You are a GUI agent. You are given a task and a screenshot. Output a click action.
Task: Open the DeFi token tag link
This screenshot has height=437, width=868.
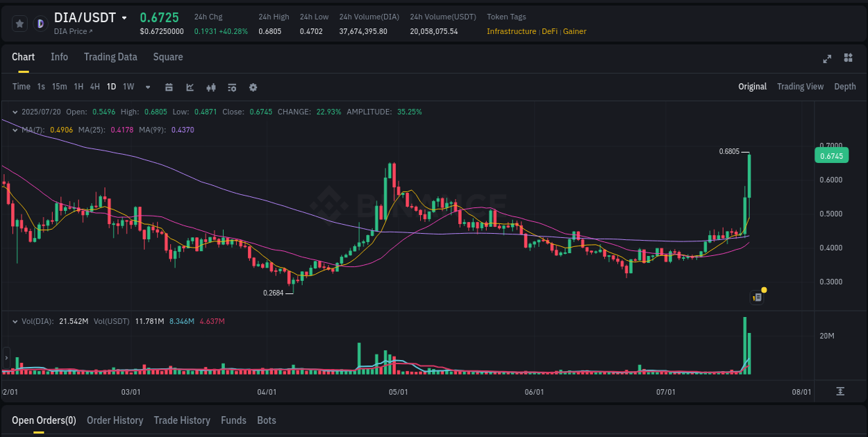tap(549, 31)
